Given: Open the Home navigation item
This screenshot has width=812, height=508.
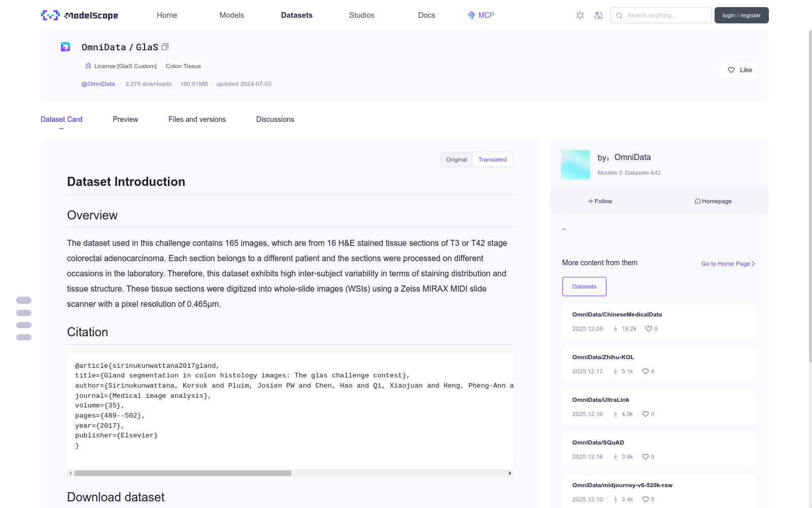Looking at the screenshot, I should pos(167,15).
